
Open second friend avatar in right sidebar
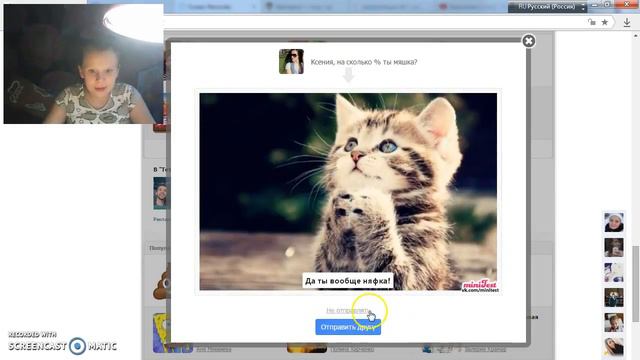pos(613,248)
